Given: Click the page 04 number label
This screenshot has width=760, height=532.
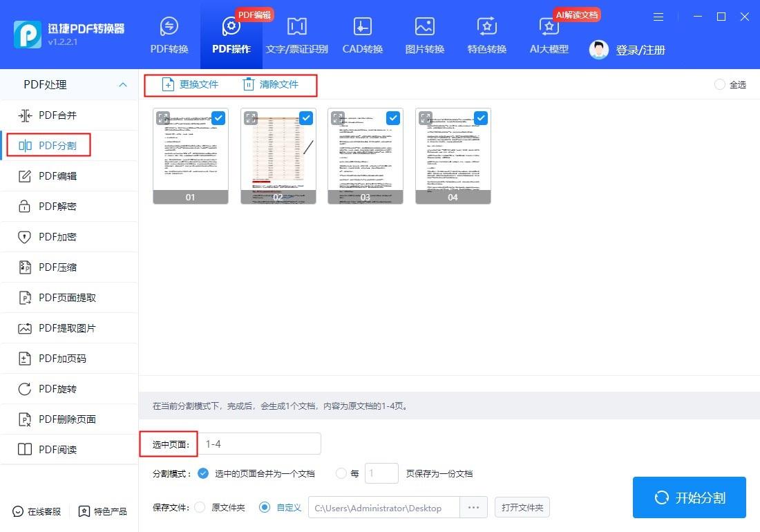Looking at the screenshot, I should (x=453, y=197).
